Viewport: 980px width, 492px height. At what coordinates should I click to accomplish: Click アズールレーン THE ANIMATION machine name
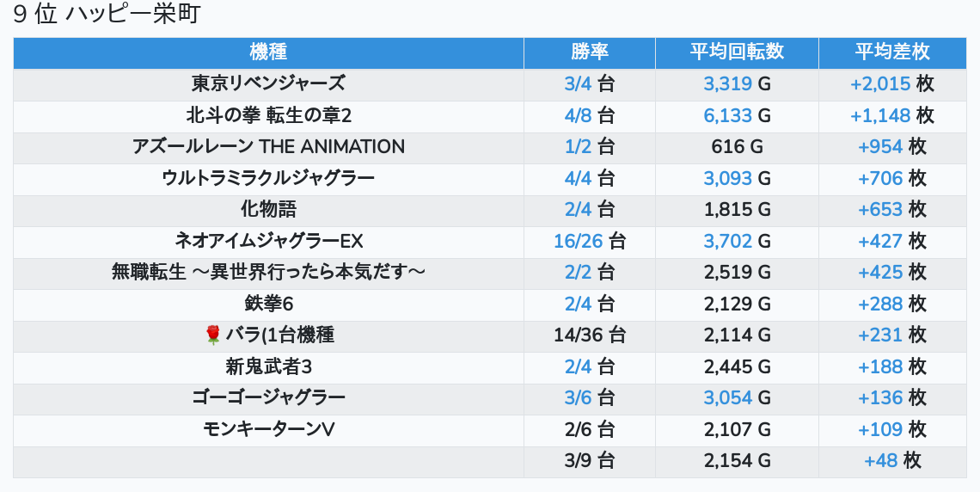tap(268, 147)
